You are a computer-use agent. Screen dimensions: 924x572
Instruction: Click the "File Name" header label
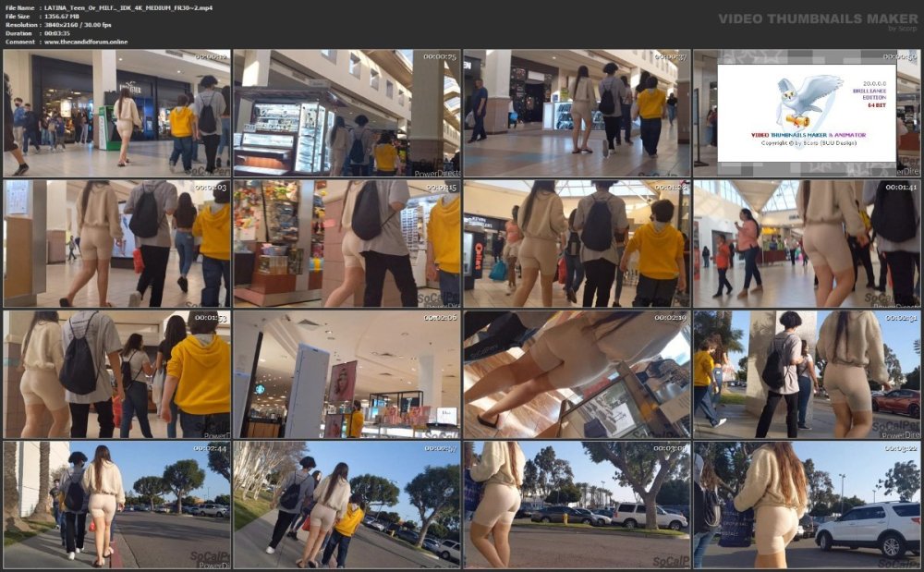20,7
